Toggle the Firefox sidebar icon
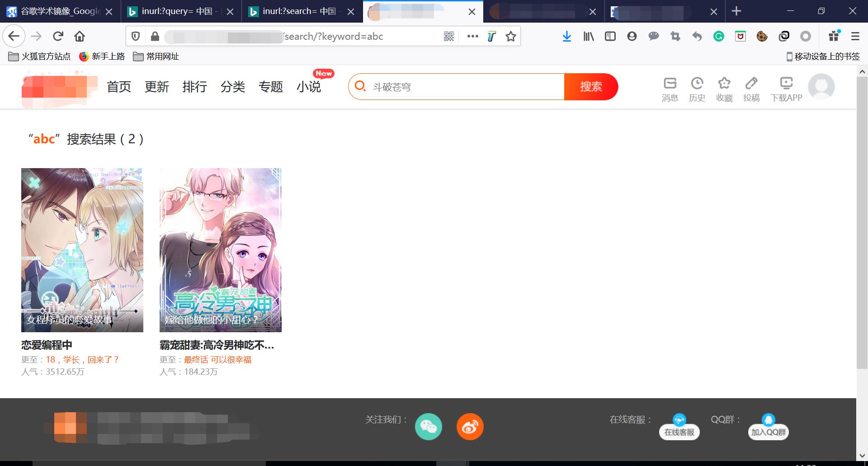The image size is (868, 466). tap(610, 37)
